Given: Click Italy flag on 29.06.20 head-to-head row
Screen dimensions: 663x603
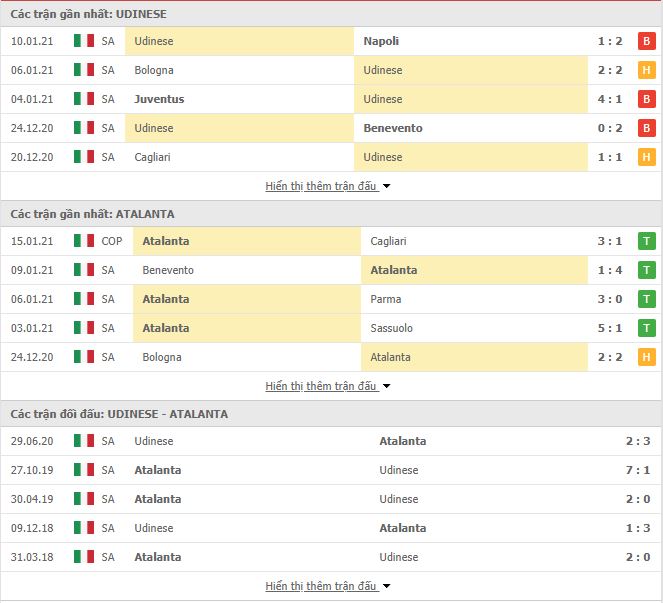Looking at the screenshot, I should click(x=84, y=441).
